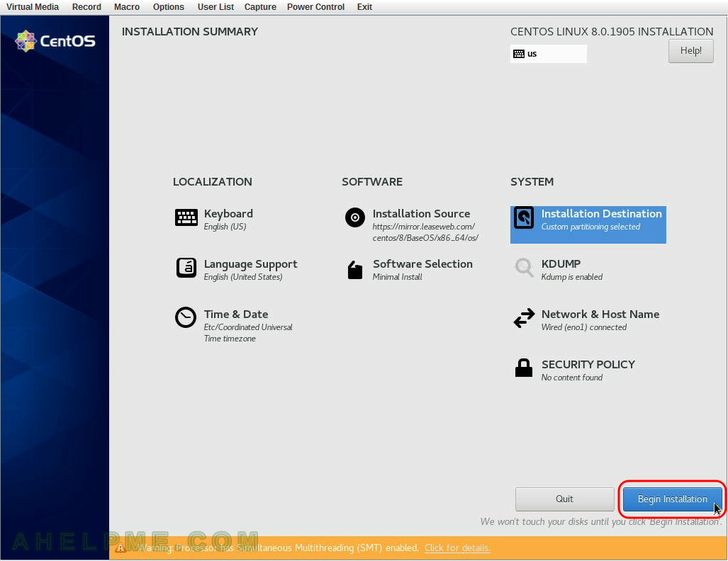Open the Language Support settings label
The image size is (728, 561).
251,264
